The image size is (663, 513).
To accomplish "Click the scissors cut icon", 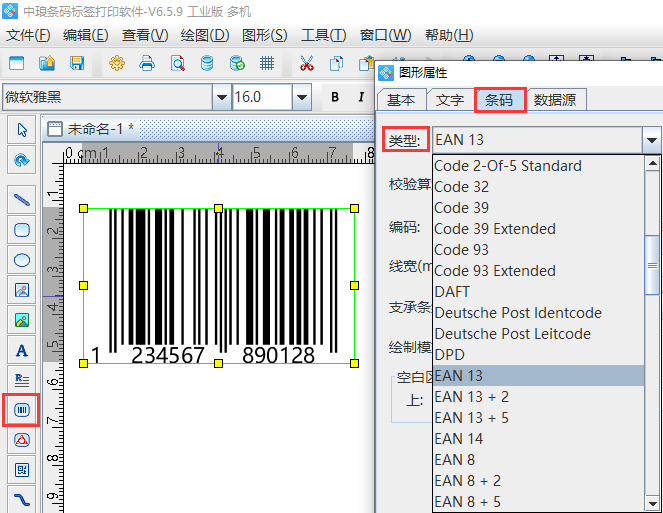I will click(306, 64).
